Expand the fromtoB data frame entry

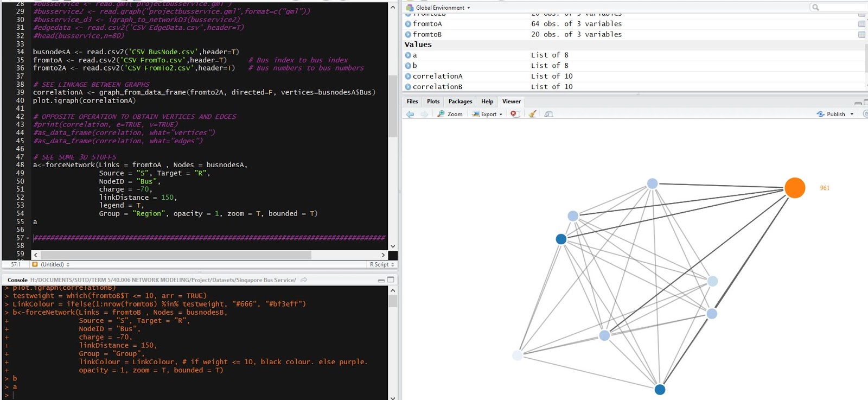point(408,34)
